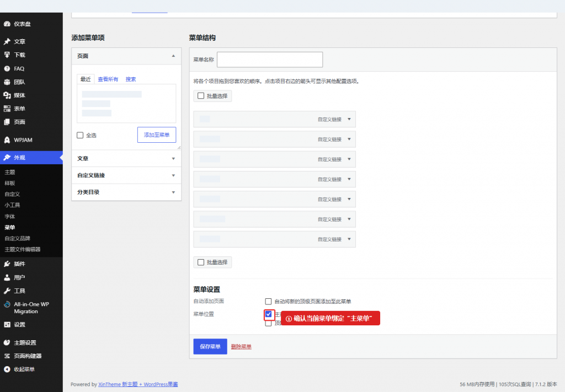This screenshot has width=565, height=392.
Task: Click the 设置 settings icon in sidebar
Action: pyautogui.click(x=7, y=324)
